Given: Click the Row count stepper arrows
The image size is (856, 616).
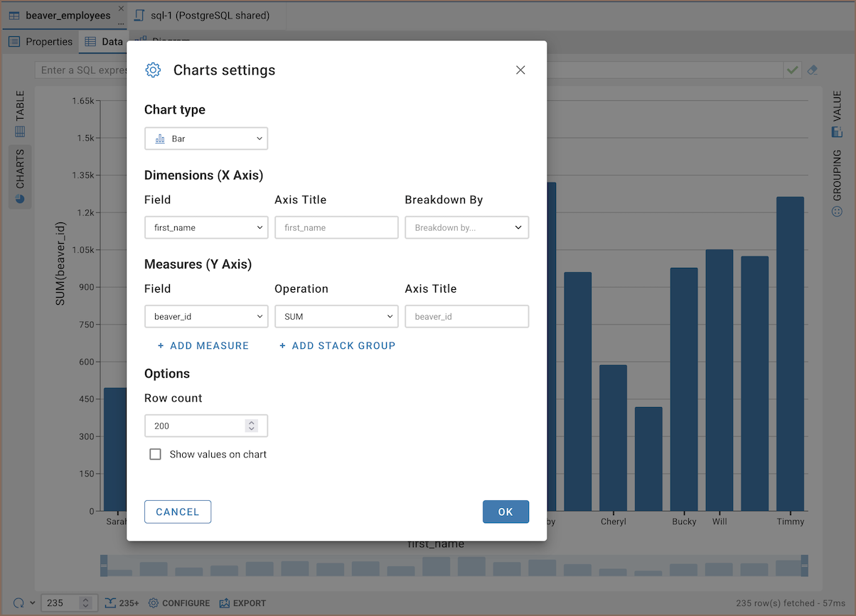Looking at the screenshot, I should 251,426.
